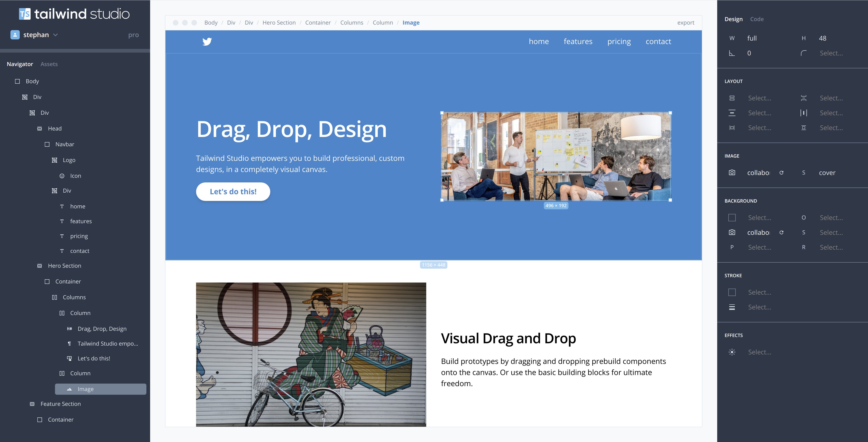The width and height of the screenshot is (868, 442).
Task: Switch to the Assets tab
Action: pyautogui.click(x=49, y=64)
